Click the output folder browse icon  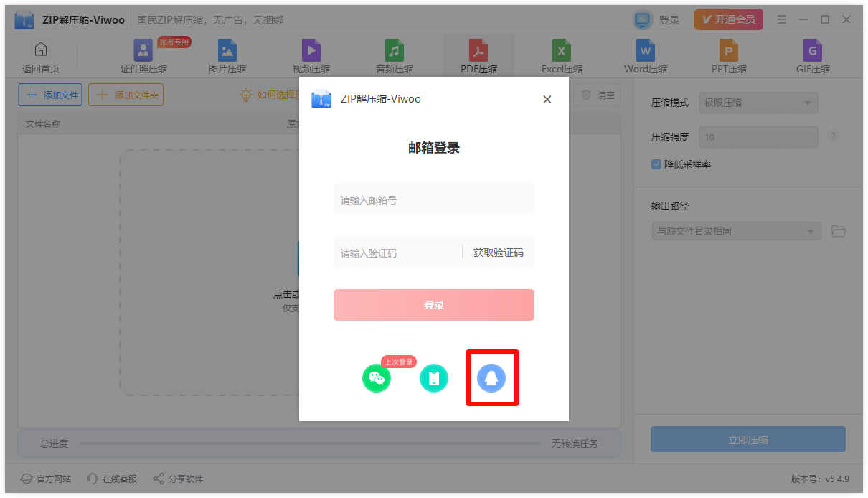click(x=839, y=231)
